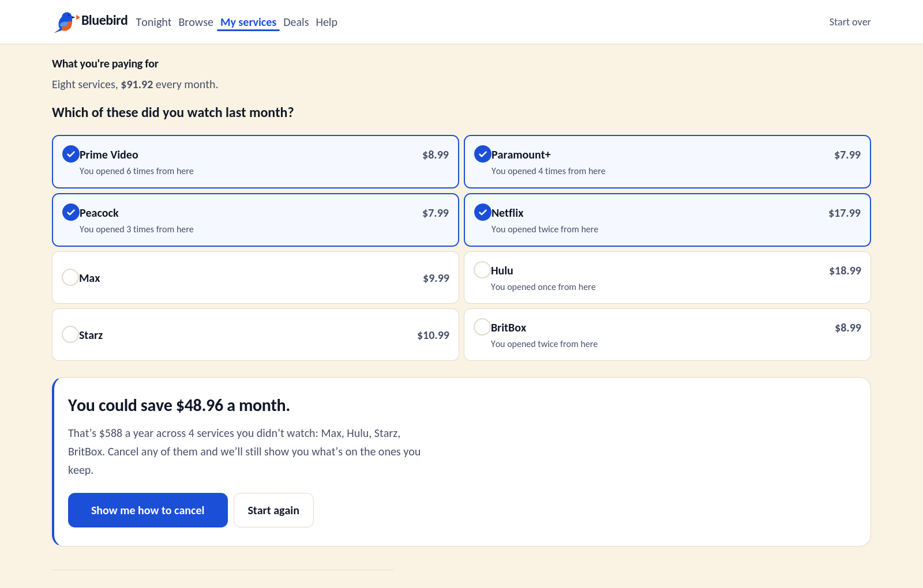This screenshot has height=588, width=923.
Task: Click the Start again button
Action: (273, 510)
